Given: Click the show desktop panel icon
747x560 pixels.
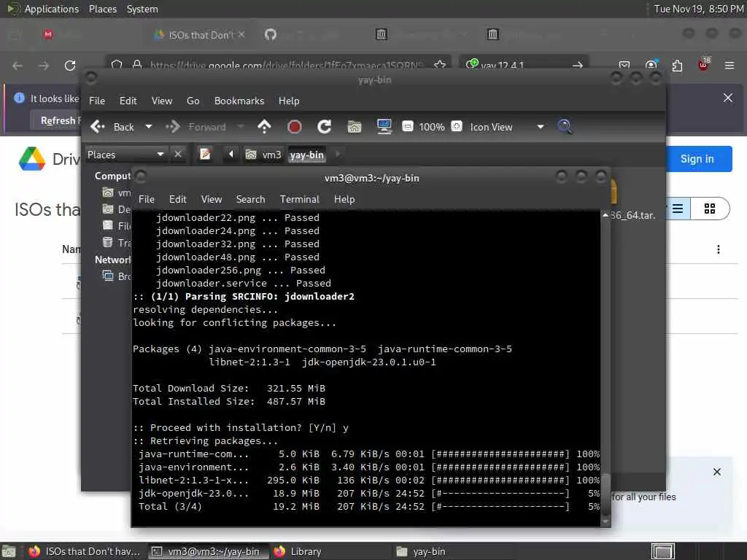Looking at the screenshot, I should [9, 551].
